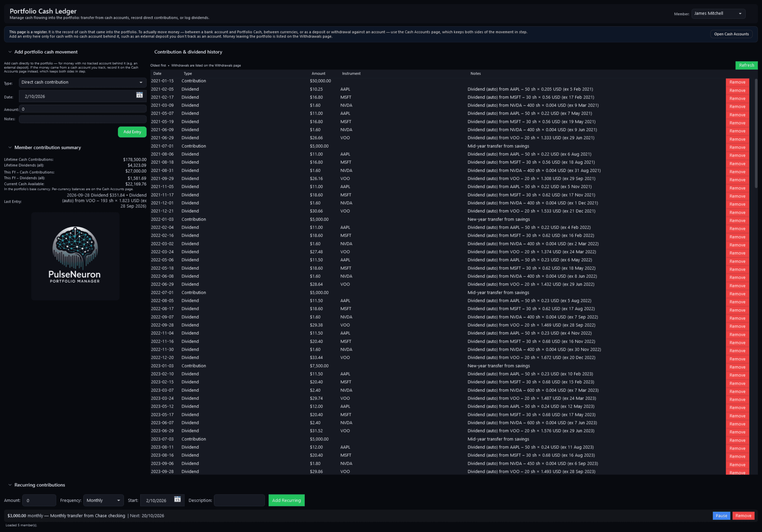Open the Member dropdown showing James Mitchell
The height and width of the screenshot is (532, 762).
click(718, 14)
